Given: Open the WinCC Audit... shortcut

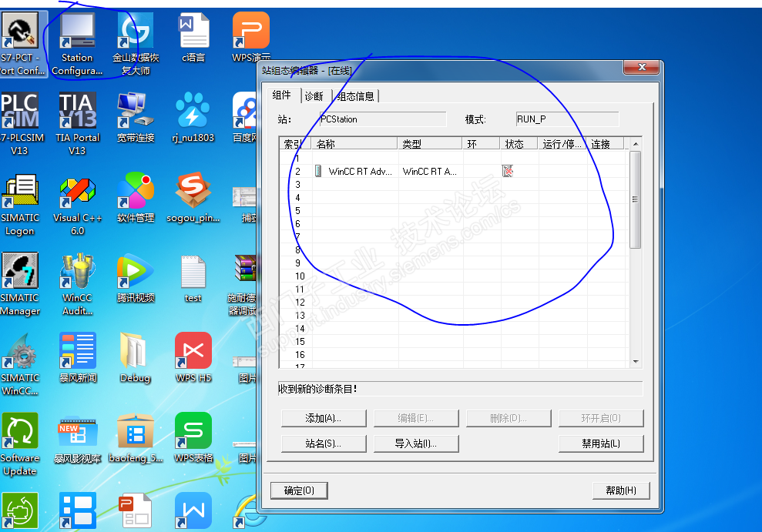Looking at the screenshot, I should coord(77,284).
